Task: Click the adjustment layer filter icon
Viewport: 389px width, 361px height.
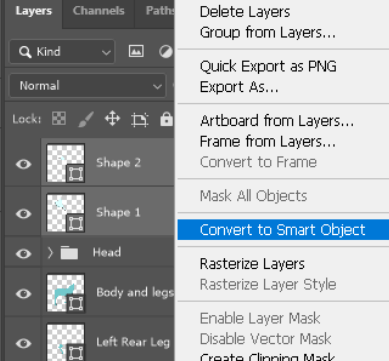Action: coord(166,51)
